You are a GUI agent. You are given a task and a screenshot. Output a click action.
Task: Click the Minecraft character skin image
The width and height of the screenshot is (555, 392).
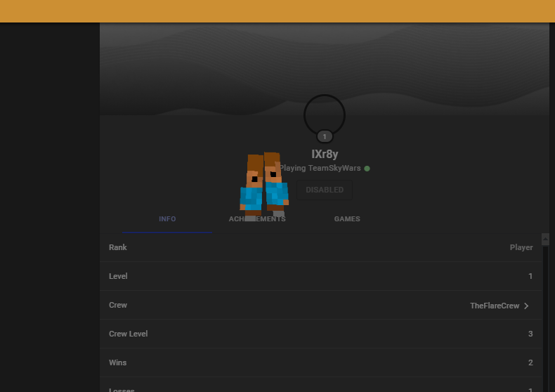[264, 186]
